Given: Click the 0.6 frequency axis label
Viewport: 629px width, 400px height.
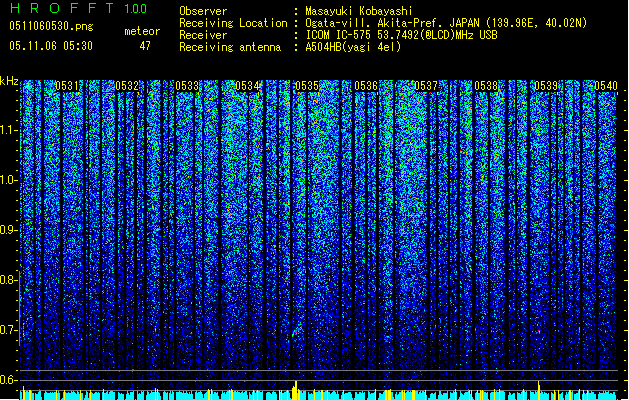Looking at the screenshot, I should click(9, 380).
